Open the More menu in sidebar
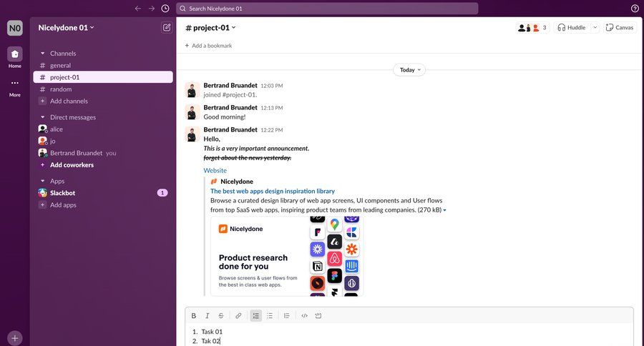 [15, 87]
